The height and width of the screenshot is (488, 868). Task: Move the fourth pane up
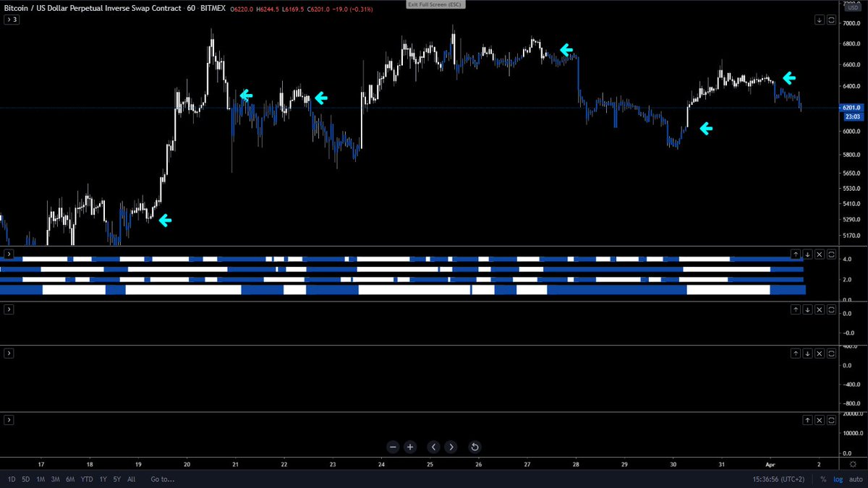(795, 354)
